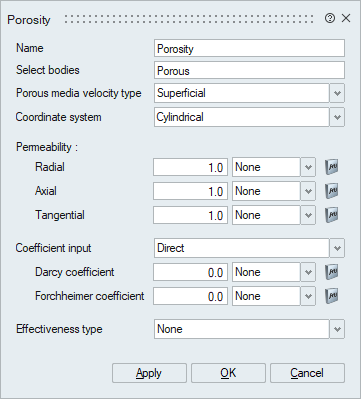Expand the Coordinate system dropdown
Image resolution: width=361 pixels, height=399 pixels.
(x=337, y=117)
